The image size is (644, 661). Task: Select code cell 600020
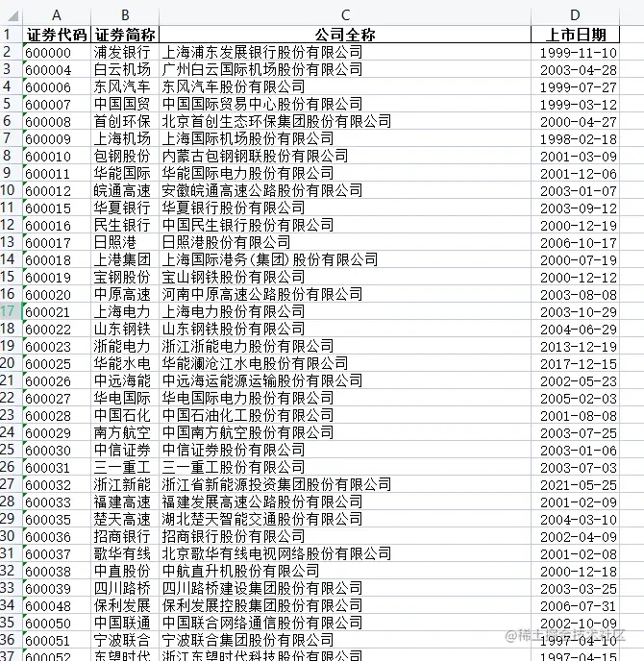[57, 294]
